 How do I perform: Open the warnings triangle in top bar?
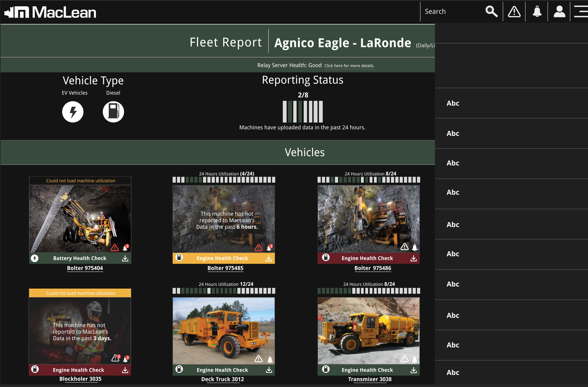(x=514, y=11)
